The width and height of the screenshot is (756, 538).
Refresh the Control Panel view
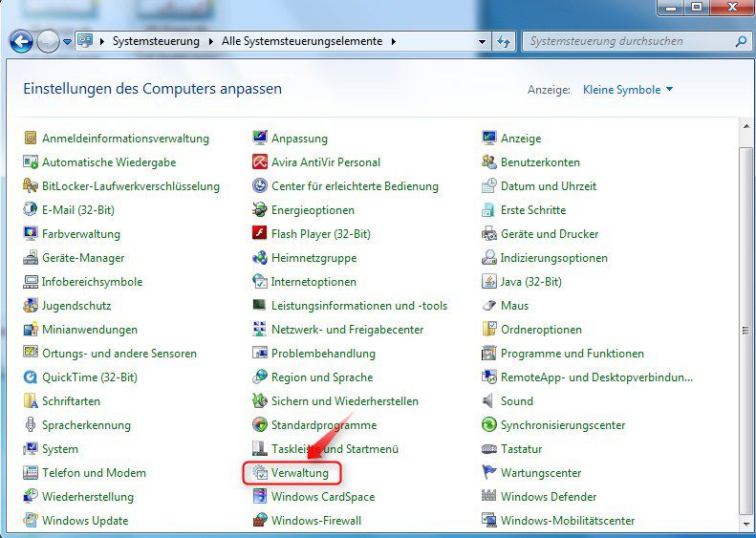coord(504,42)
